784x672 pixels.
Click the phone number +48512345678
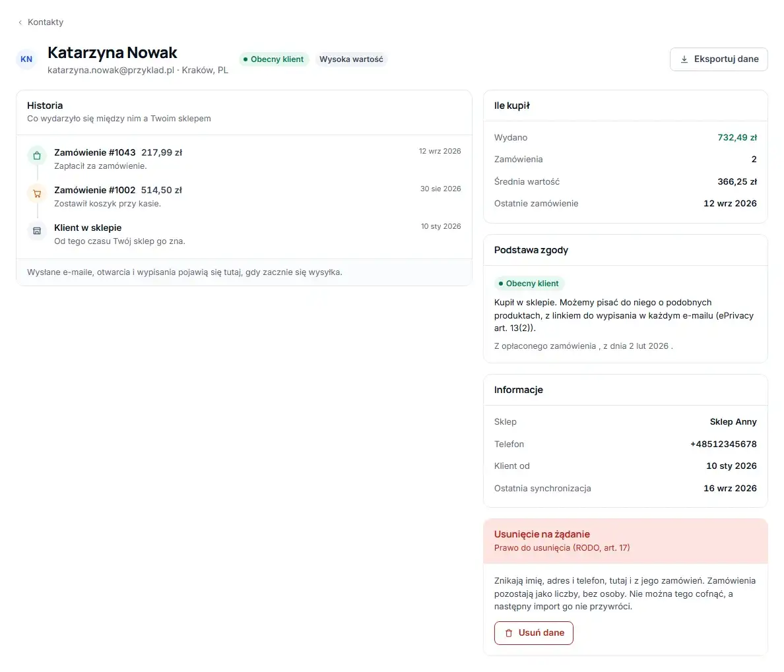coord(723,444)
